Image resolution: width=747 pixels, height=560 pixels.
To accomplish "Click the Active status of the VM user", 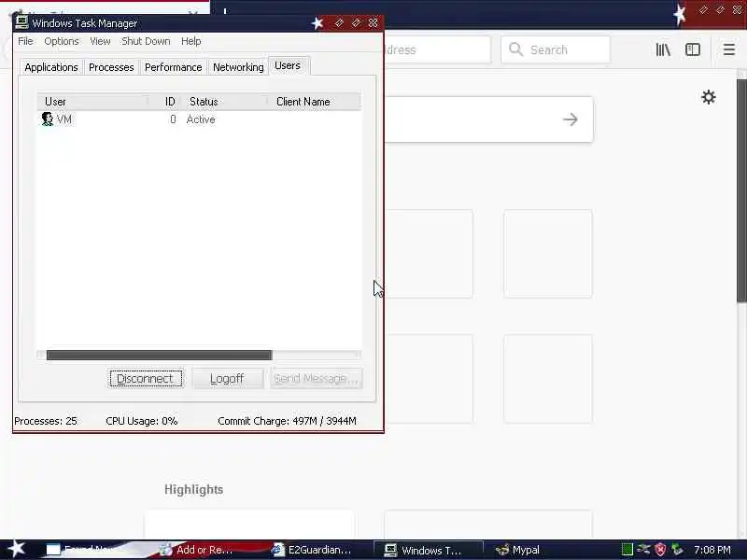I will 201,119.
